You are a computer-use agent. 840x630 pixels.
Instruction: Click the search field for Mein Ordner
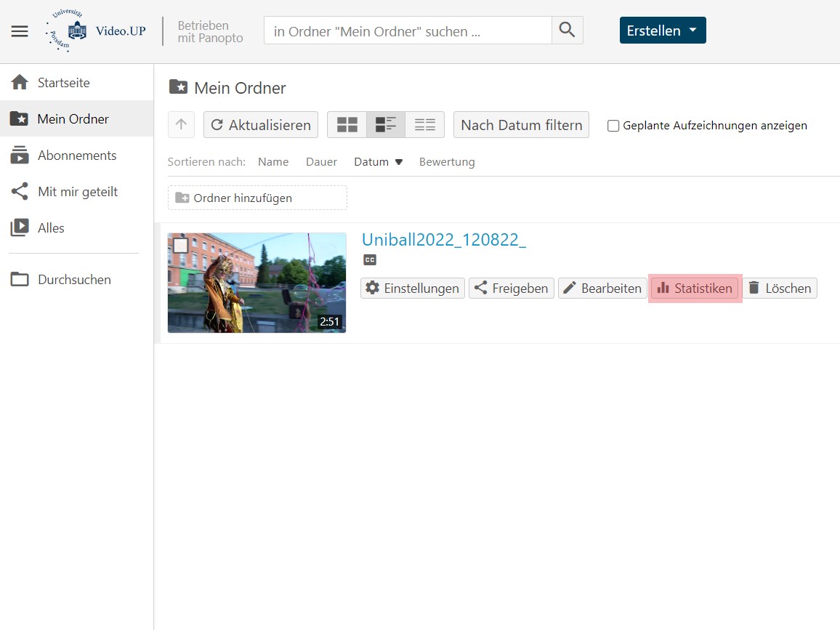[407, 31]
